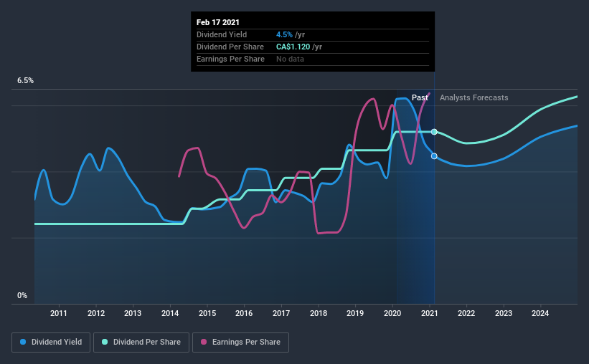
Task: Click the '4.5%' dividend yield value
Action: click(x=284, y=34)
